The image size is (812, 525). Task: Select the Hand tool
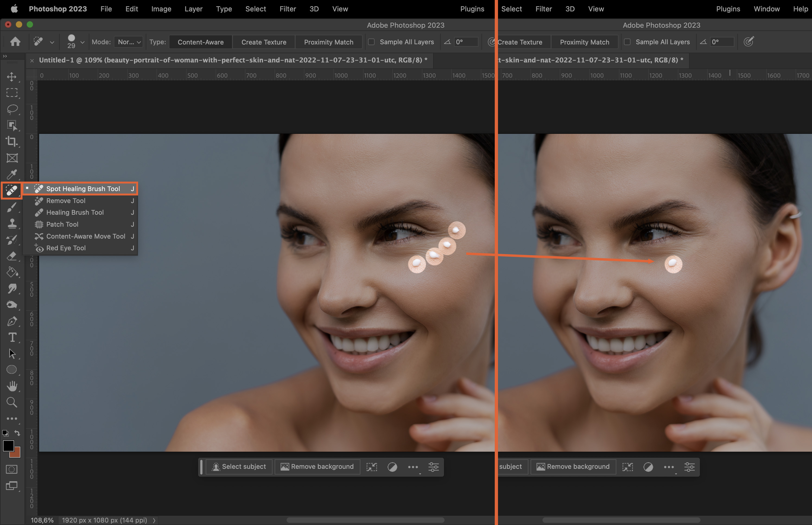tap(12, 386)
